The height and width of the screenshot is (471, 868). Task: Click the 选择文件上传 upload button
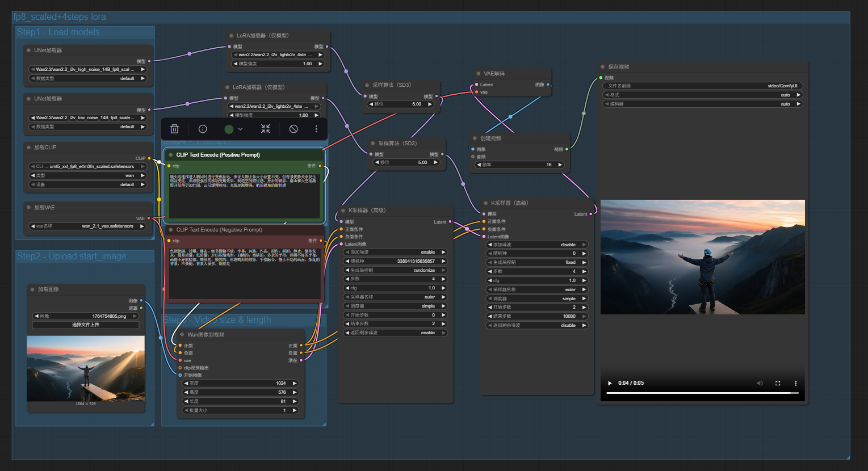coord(86,325)
